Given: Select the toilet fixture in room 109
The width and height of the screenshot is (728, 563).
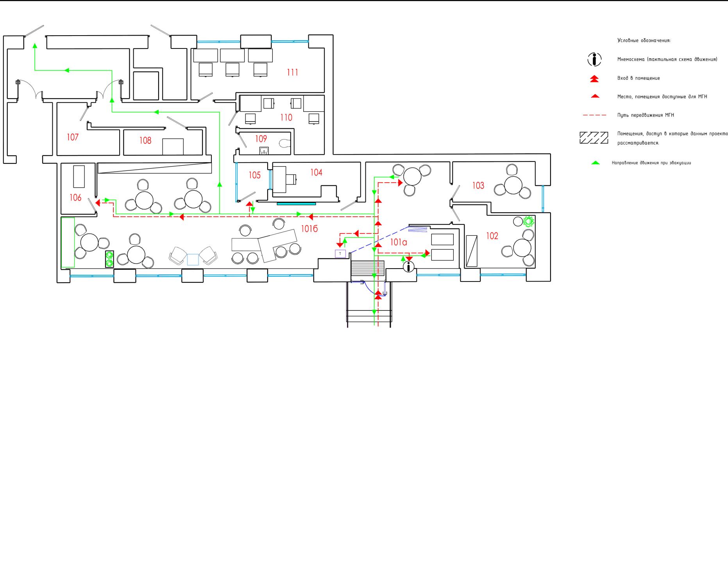Looking at the screenshot, I should click(286, 143).
